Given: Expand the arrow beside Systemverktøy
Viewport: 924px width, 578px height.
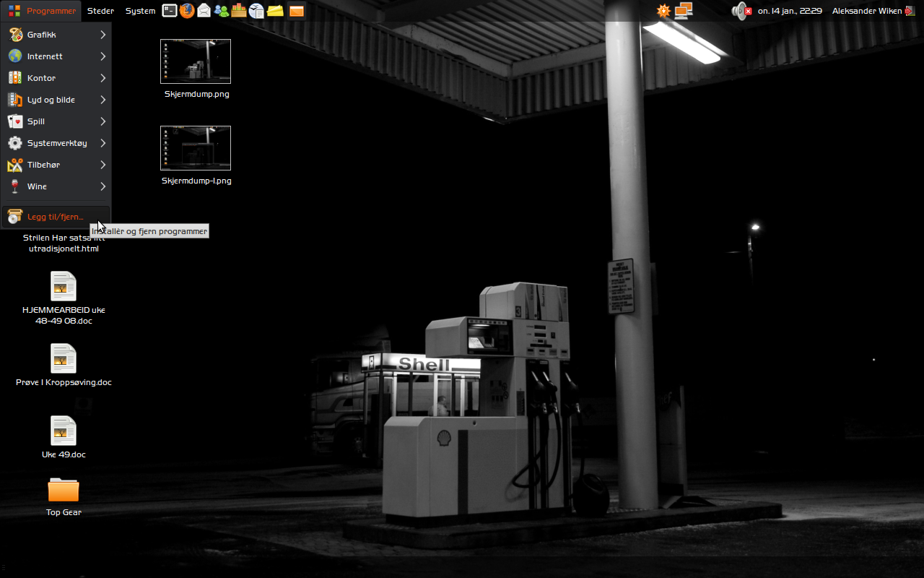Looking at the screenshot, I should [x=103, y=143].
